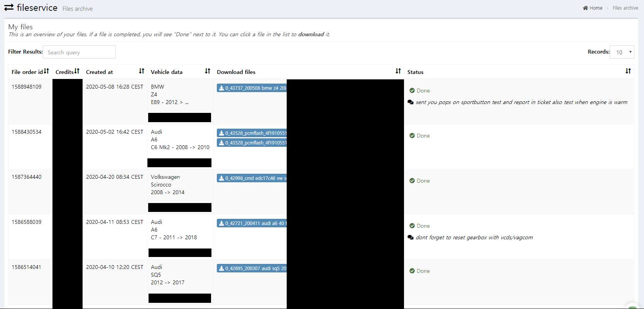
Task: Click date 2020-05-08 16:28 CEST
Action: click(x=115, y=87)
